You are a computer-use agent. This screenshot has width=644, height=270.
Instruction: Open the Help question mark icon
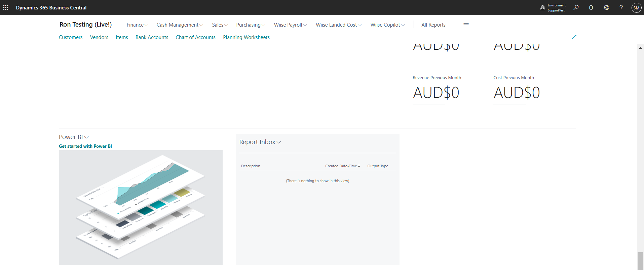(621, 7)
